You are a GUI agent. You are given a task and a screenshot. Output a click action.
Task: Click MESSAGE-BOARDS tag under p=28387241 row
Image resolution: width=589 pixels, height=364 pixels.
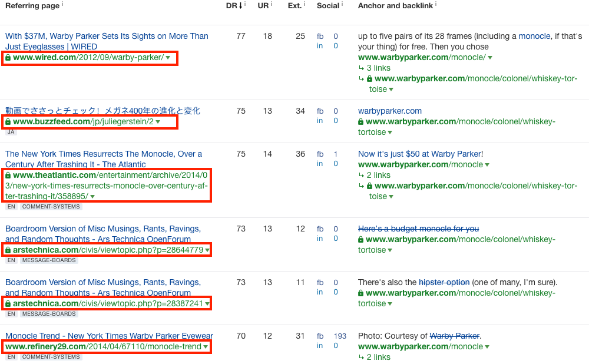point(49,314)
